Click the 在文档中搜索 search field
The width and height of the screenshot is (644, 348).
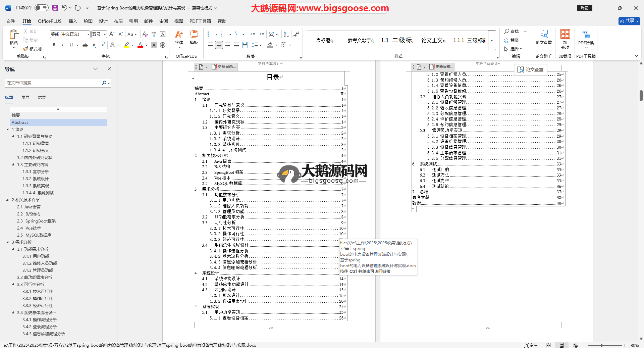pos(54,83)
